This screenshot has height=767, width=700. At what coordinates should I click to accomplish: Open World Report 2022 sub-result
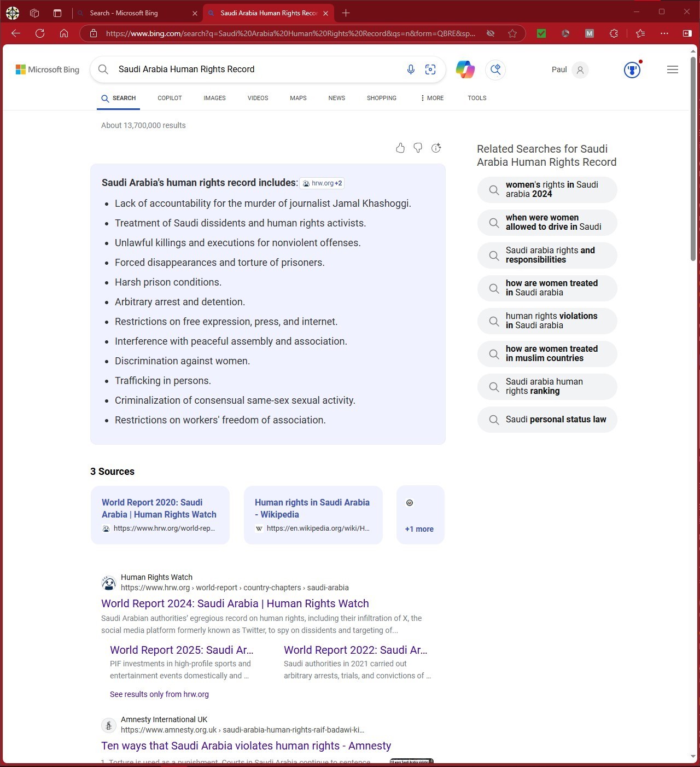pos(355,650)
